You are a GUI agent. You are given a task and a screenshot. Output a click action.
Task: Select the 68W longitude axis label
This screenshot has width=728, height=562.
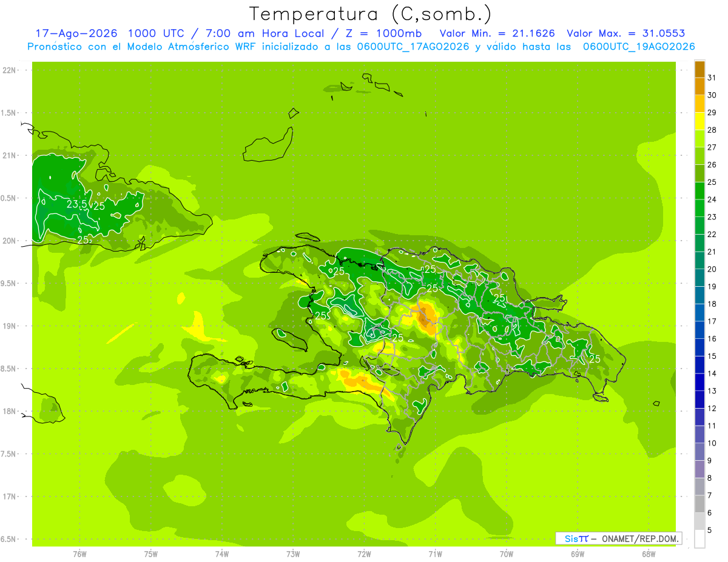point(649,554)
